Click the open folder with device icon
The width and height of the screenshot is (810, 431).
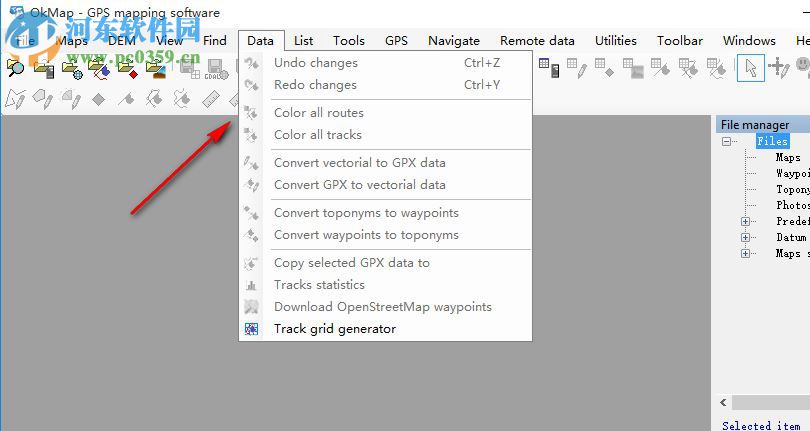44,68
